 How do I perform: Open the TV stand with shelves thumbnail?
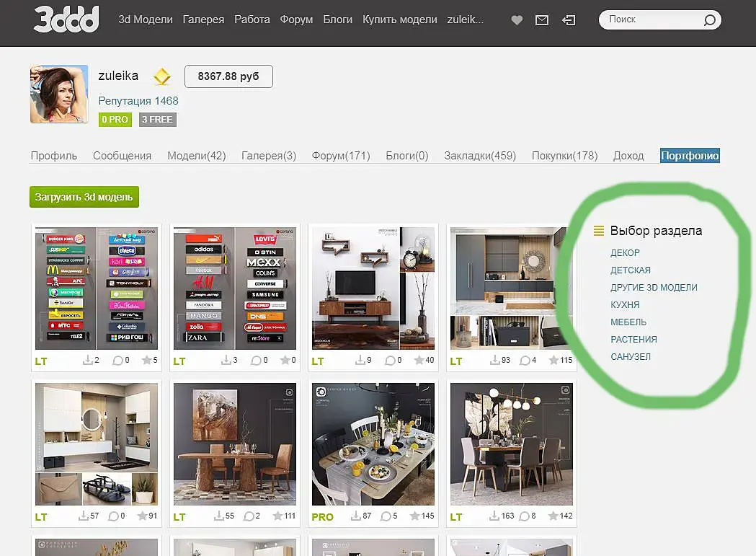(x=373, y=288)
